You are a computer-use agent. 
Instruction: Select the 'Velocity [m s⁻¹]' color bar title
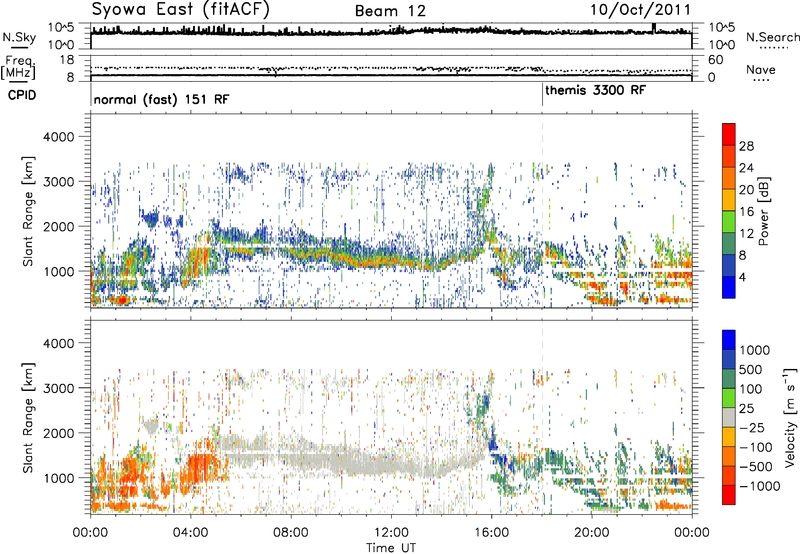pos(790,417)
